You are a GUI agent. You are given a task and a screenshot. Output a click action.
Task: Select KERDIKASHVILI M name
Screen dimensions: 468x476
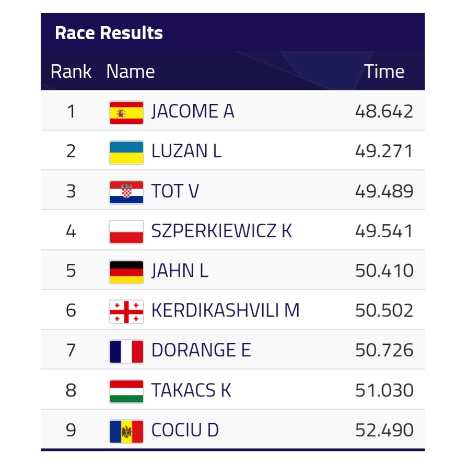click(225, 310)
